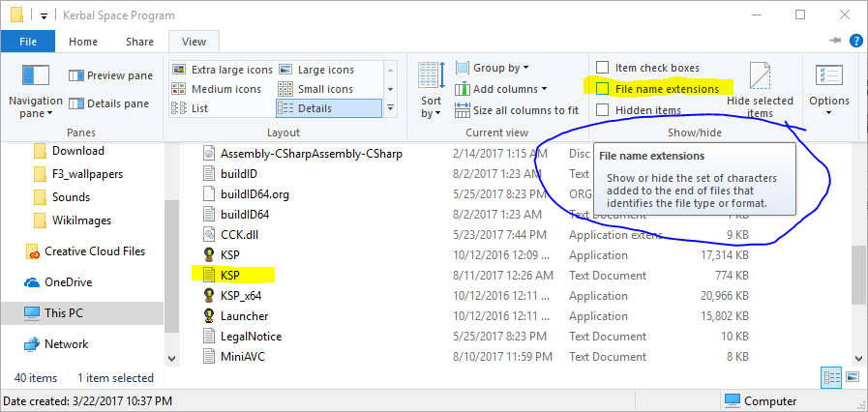Select the Details layout option
The height and width of the screenshot is (412, 868).
point(328,108)
